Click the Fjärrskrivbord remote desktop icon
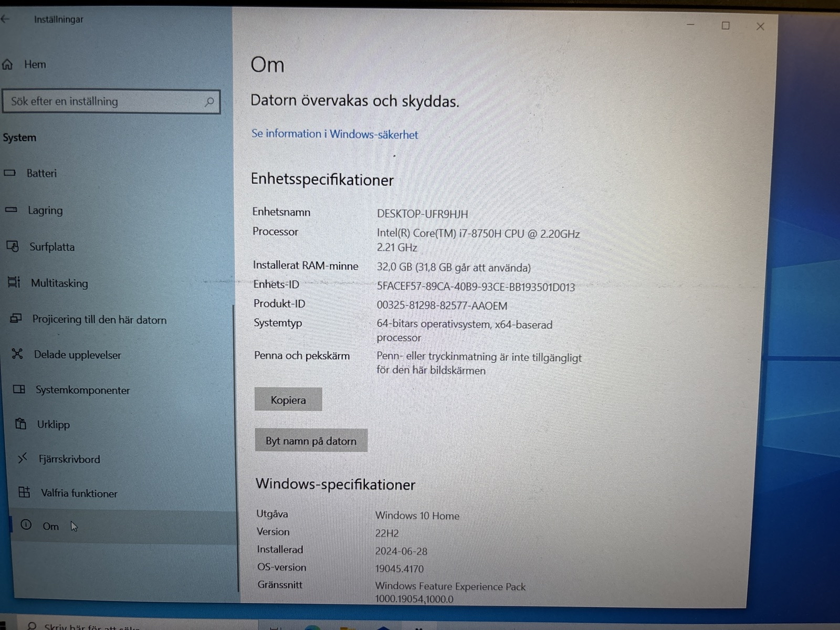 tap(22, 458)
